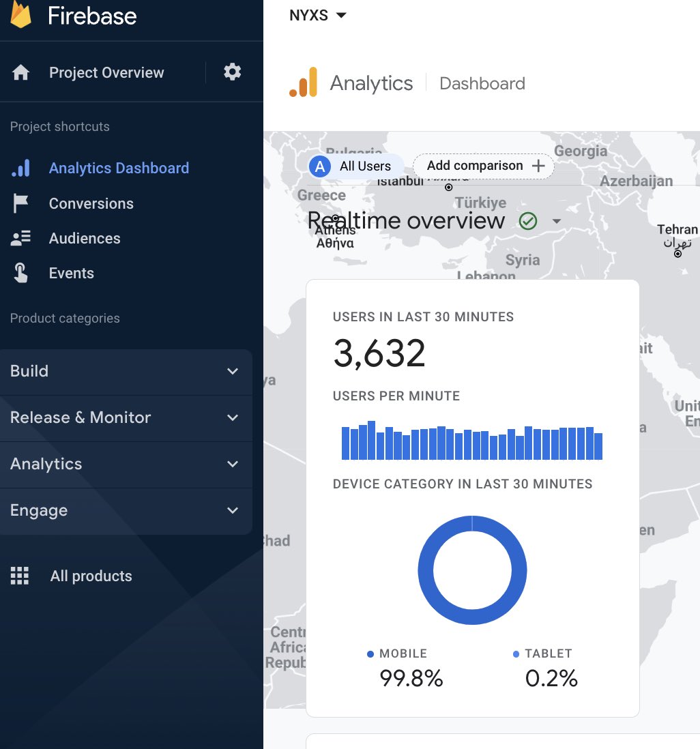Click the 99.8% mobile value
Screen dimensions: 700x749
(411, 678)
